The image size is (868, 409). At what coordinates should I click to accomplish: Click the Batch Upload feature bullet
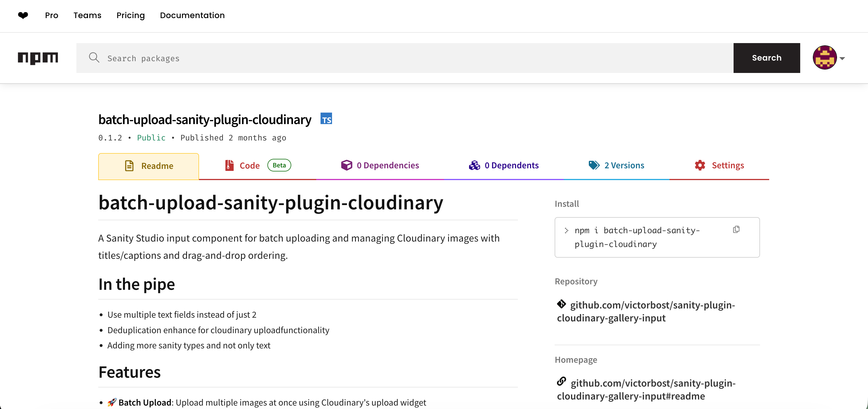267,403
